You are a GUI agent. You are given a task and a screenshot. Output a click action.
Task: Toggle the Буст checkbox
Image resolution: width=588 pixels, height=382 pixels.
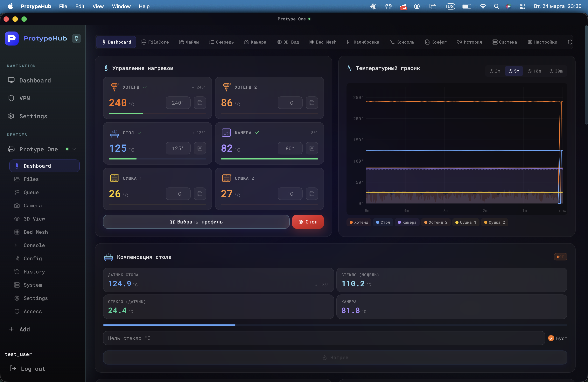coord(551,338)
